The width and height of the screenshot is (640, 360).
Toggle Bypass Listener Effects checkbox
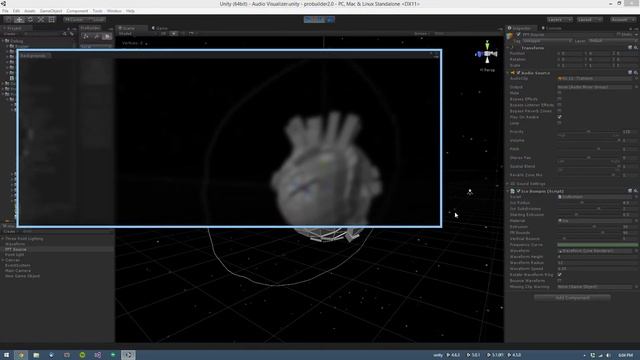(559, 105)
